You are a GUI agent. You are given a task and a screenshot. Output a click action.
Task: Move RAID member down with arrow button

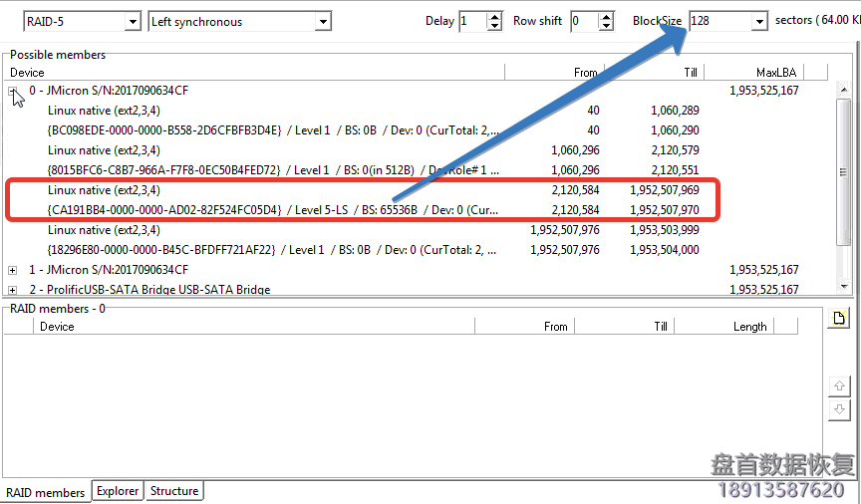click(x=839, y=409)
